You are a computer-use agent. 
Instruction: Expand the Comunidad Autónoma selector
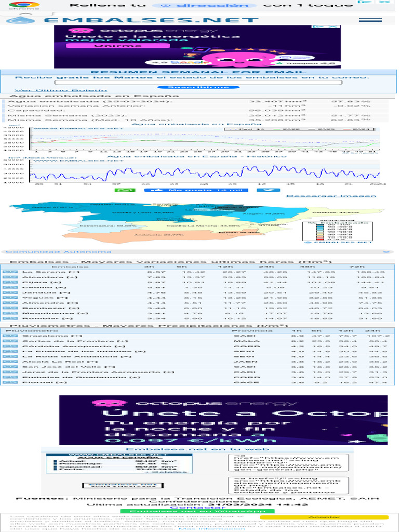pos(197,252)
